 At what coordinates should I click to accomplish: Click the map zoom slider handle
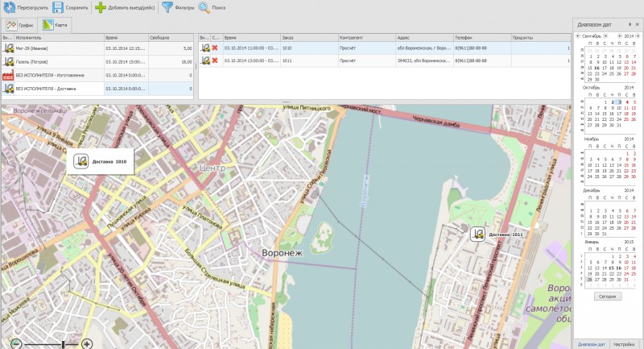click(63, 344)
